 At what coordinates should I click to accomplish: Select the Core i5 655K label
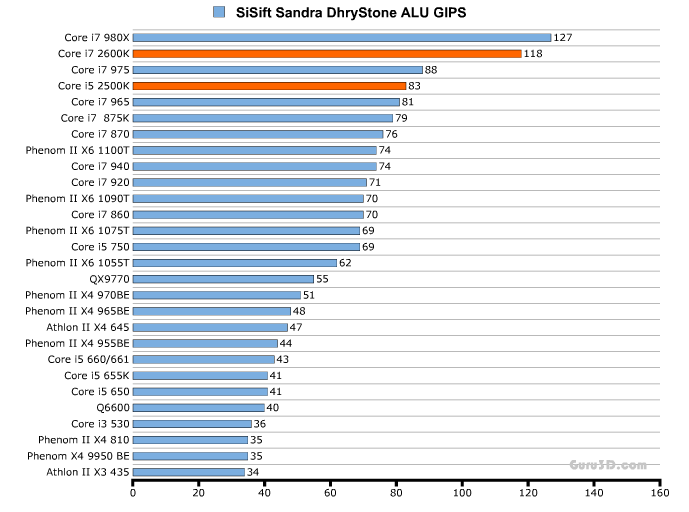tap(97, 376)
